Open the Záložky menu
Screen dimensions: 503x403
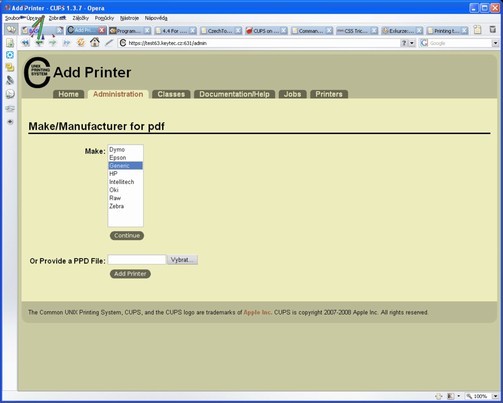point(81,18)
